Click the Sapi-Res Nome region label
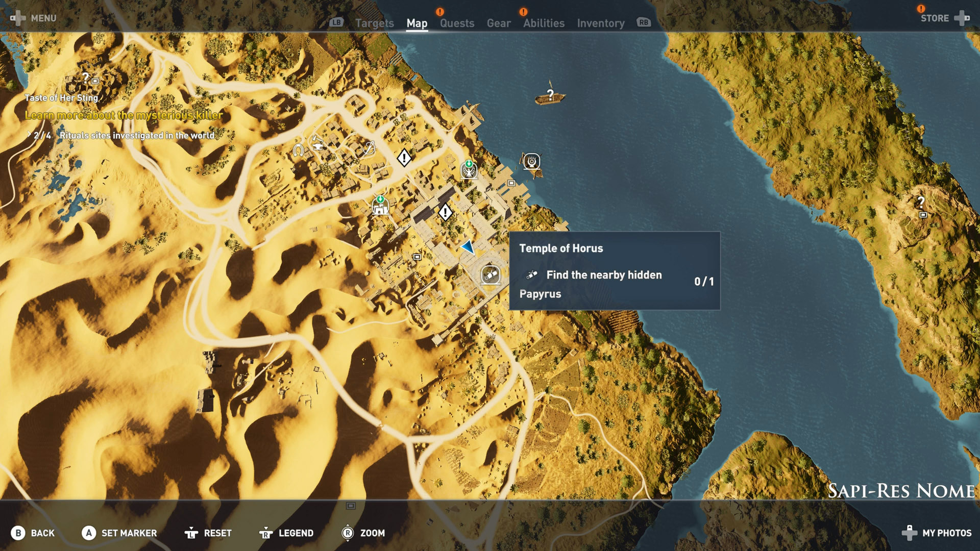This screenshot has width=980, height=551. (x=901, y=491)
